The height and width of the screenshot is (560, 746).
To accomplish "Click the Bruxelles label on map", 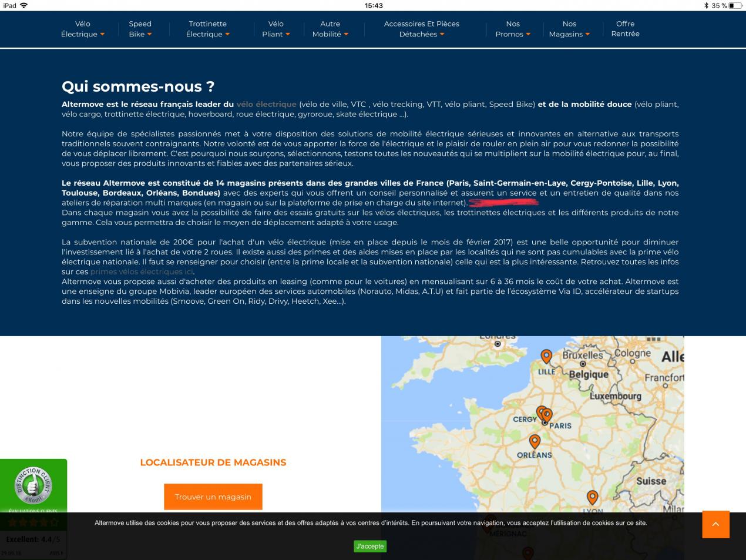I will [x=583, y=356].
